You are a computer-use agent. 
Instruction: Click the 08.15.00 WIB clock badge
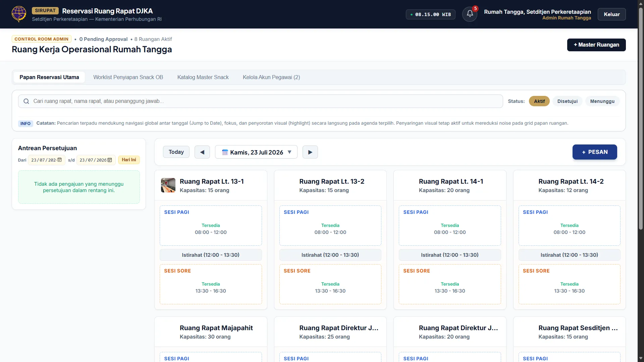(x=431, y=14)
